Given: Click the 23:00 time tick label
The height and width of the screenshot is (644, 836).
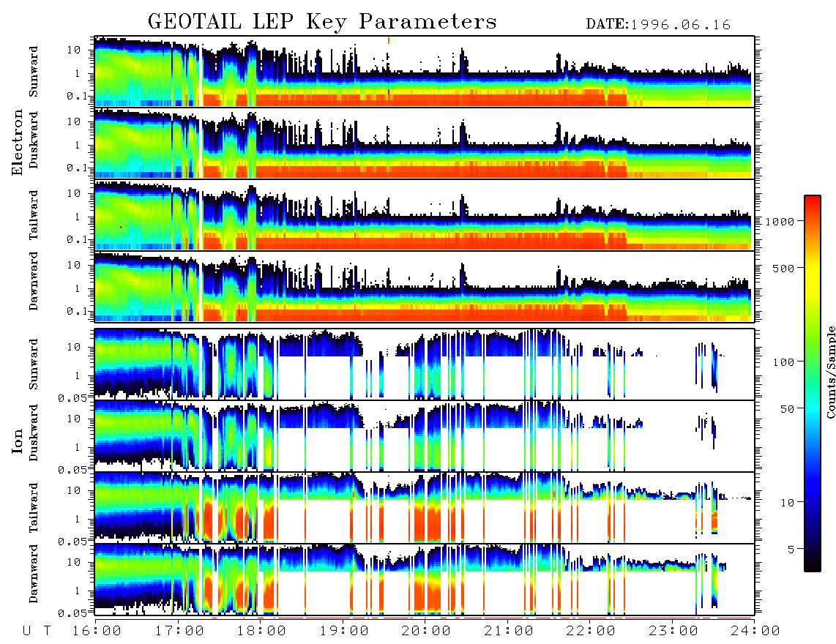Looking at the screenshot, I should click(x=673, y=632).
